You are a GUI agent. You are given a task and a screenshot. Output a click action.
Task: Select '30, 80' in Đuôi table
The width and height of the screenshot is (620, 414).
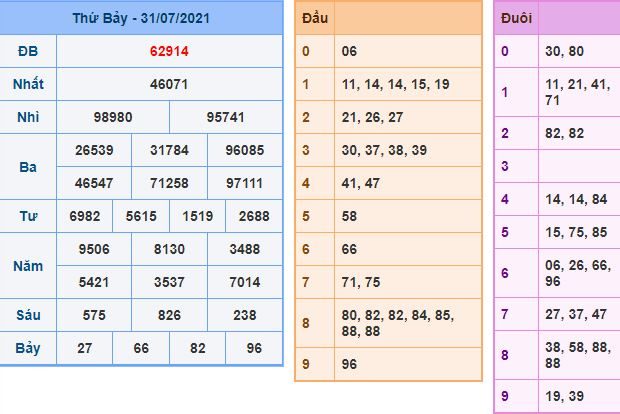[x=564, y=51]
